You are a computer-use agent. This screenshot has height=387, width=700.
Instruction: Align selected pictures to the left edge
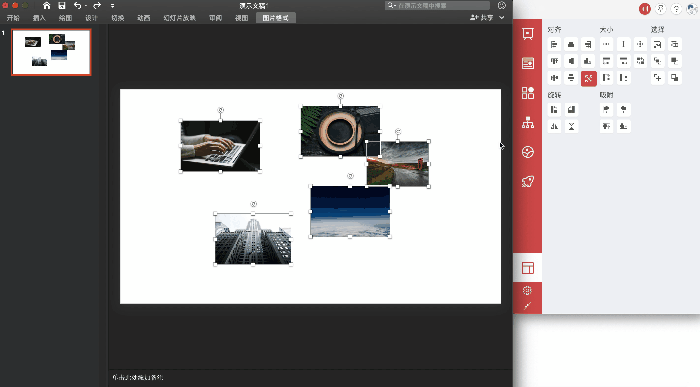point(554,44)
